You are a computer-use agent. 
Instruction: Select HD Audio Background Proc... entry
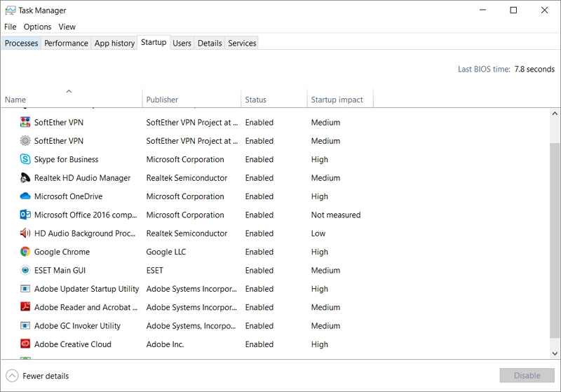pyautogui.click(x=85, y=234)
